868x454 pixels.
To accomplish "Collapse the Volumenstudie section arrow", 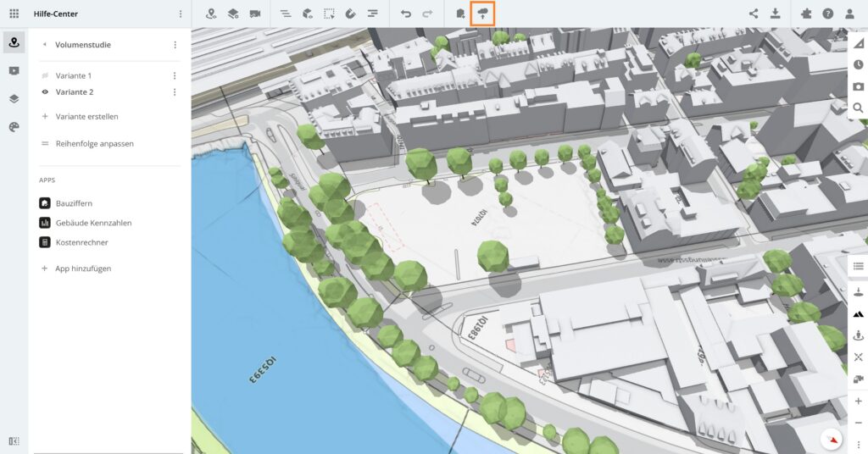I will click(x=44, y=45).
